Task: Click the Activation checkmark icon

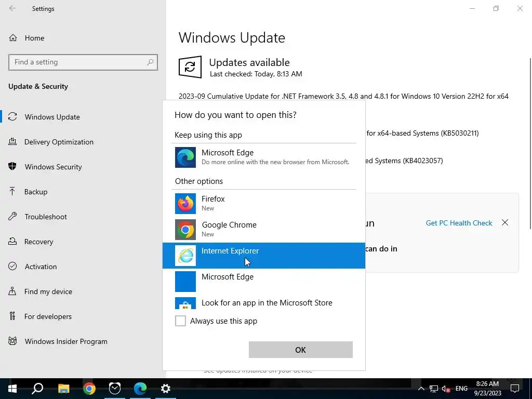Action: pos(12,266)
